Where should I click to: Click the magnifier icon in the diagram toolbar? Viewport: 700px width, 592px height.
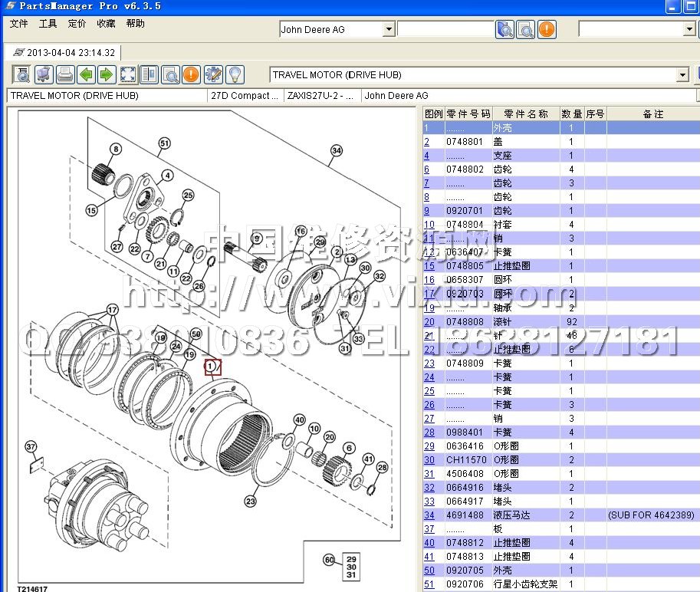[170, 74]
